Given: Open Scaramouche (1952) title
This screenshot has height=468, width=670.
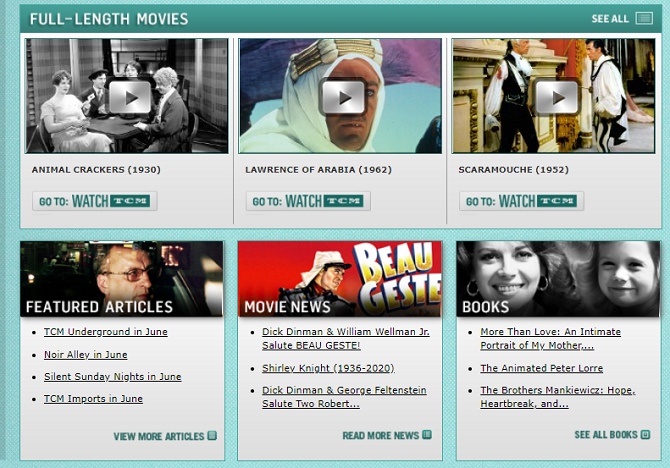Looking at the screenshot, I should pos(514,170).
